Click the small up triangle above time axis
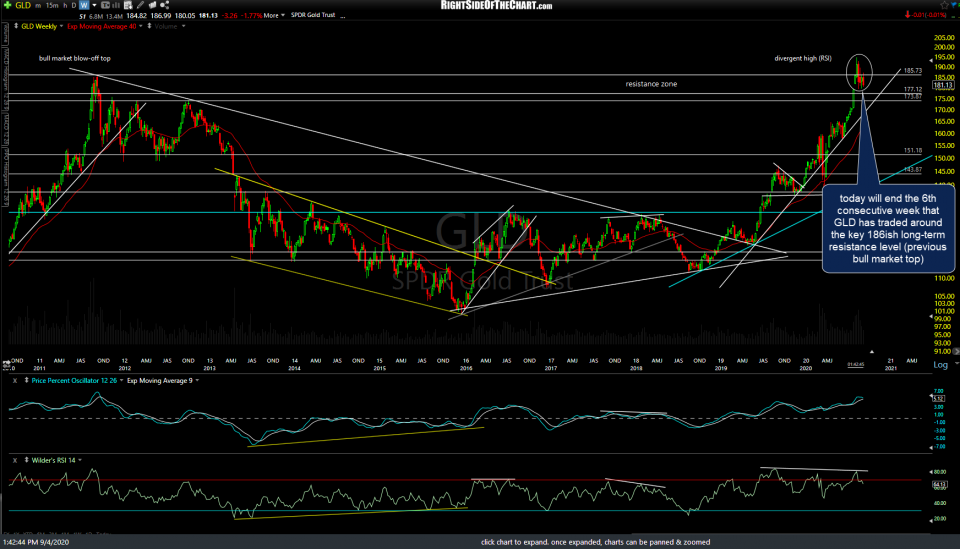960x549 pixels. pos(871,352)
